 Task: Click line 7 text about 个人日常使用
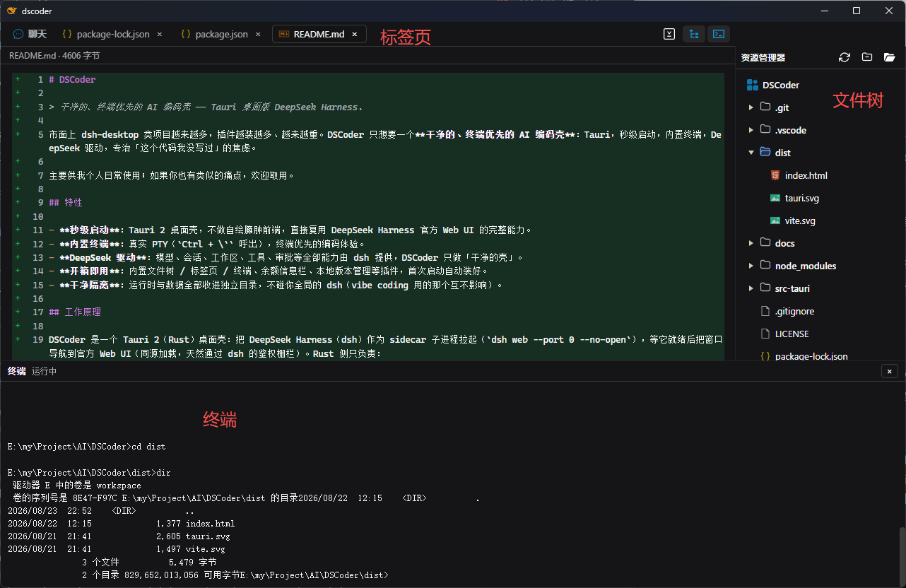click(x=171, y=175)
